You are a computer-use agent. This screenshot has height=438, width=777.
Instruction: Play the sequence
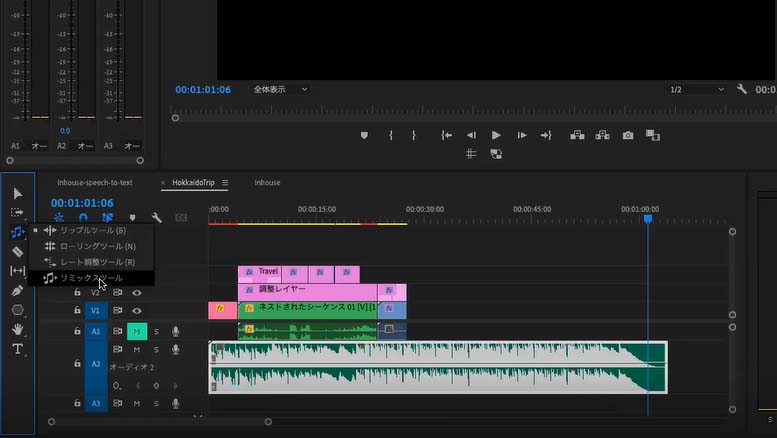pyautogui.click(x=496, y=135)
